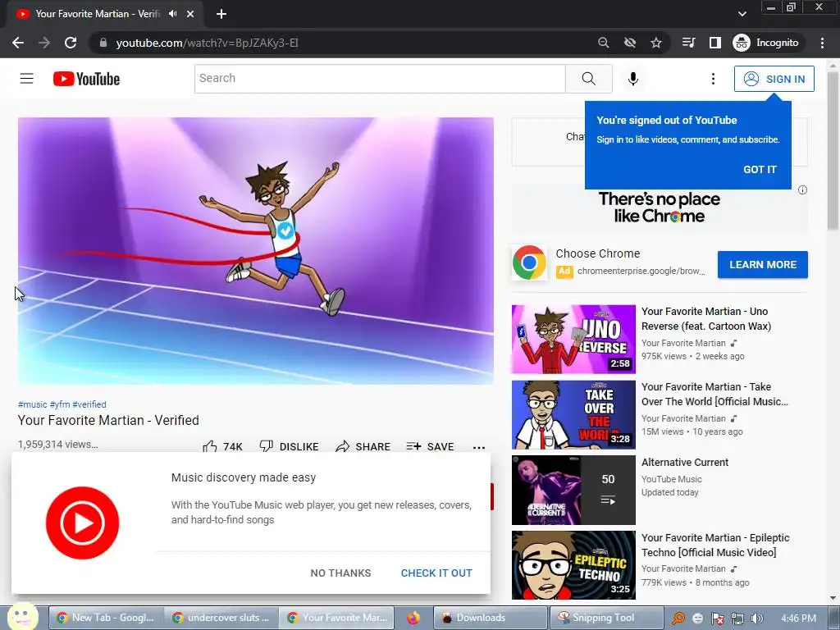This screenshot has width=840, height=630.
Task: Open Uno Reverse video thumbnail
Action: click(573, 339)
